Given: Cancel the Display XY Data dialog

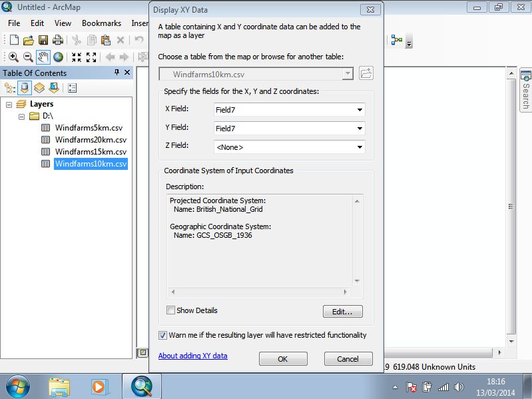Looking at the screenshot, I should 348,358.
